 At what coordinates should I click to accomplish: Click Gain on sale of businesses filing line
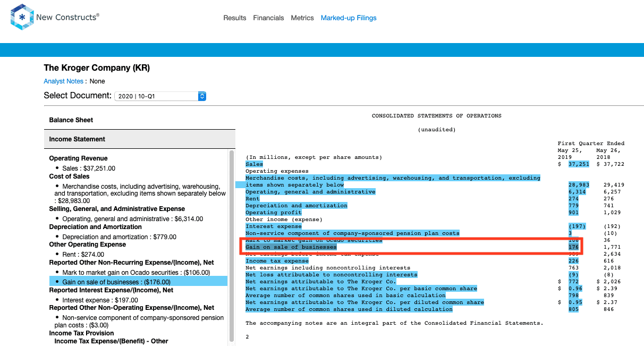(x=291, y=247)
